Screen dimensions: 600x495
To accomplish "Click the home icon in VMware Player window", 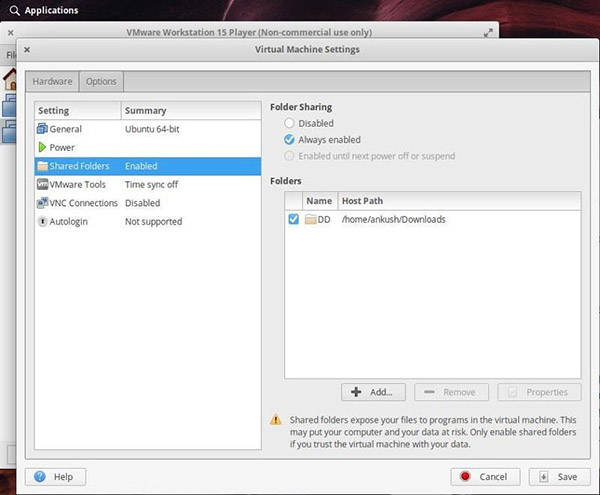I will point(10,79).
